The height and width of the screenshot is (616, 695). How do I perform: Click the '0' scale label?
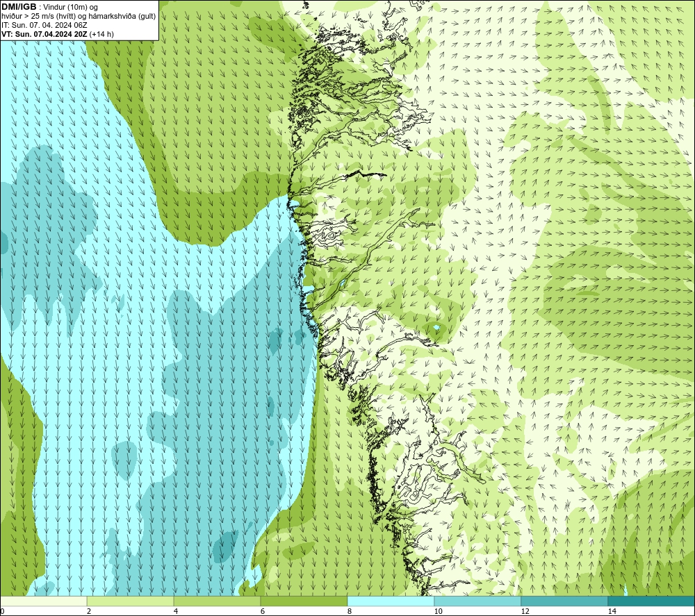(x=2, y=612)
